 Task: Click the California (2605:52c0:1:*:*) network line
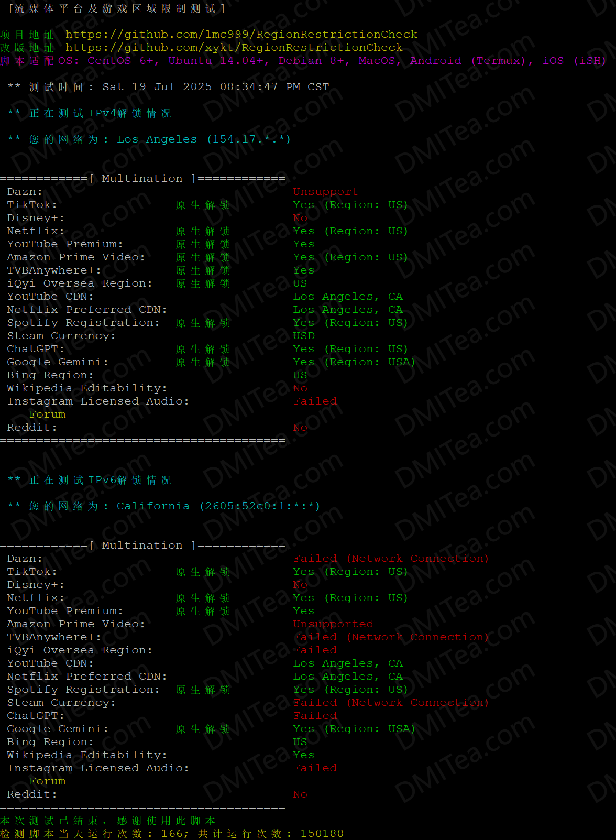(x=218, y=506)
